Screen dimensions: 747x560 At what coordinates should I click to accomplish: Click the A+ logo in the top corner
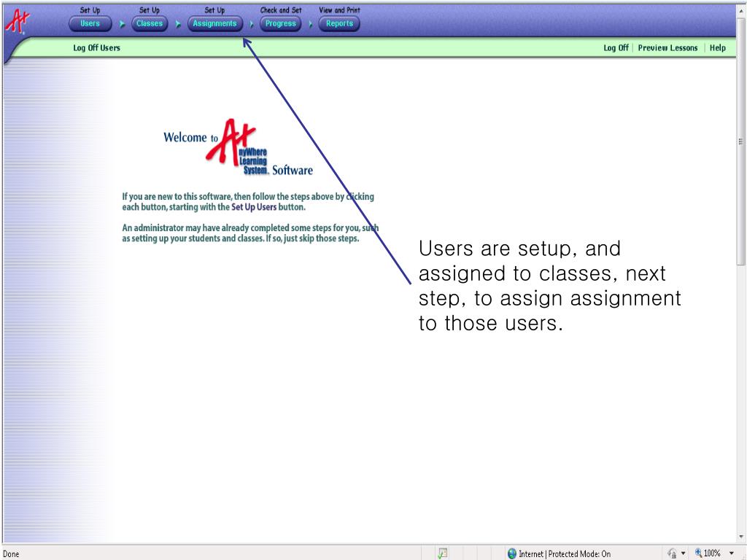click(x=18, y=21)
